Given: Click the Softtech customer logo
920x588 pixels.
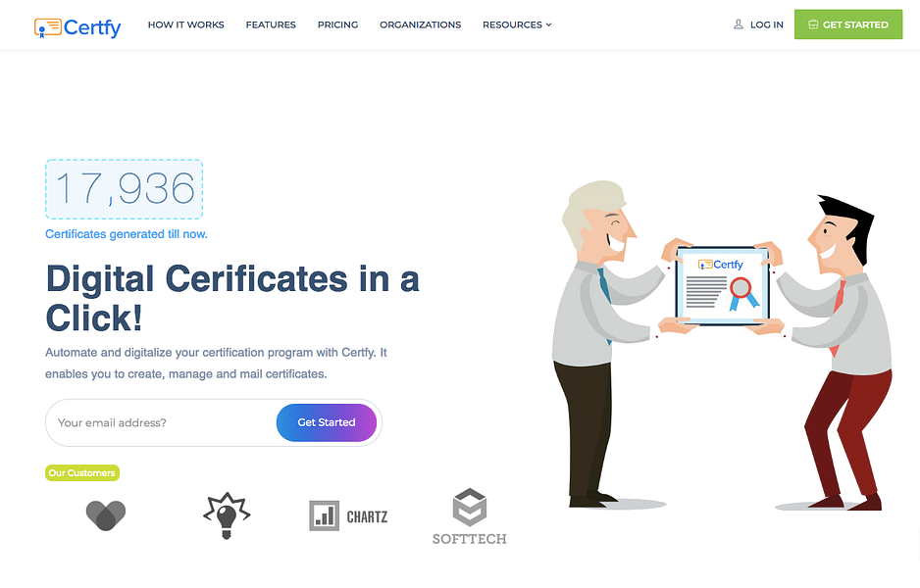Looking at the screenshot, I should [x=470, y=516].
